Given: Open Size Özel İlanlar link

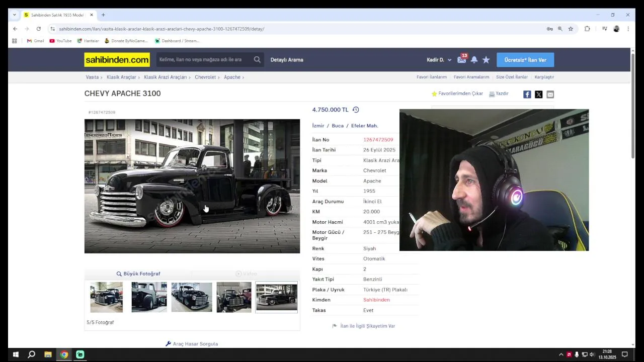Looking at the screenshot, I should coord(512,77).
